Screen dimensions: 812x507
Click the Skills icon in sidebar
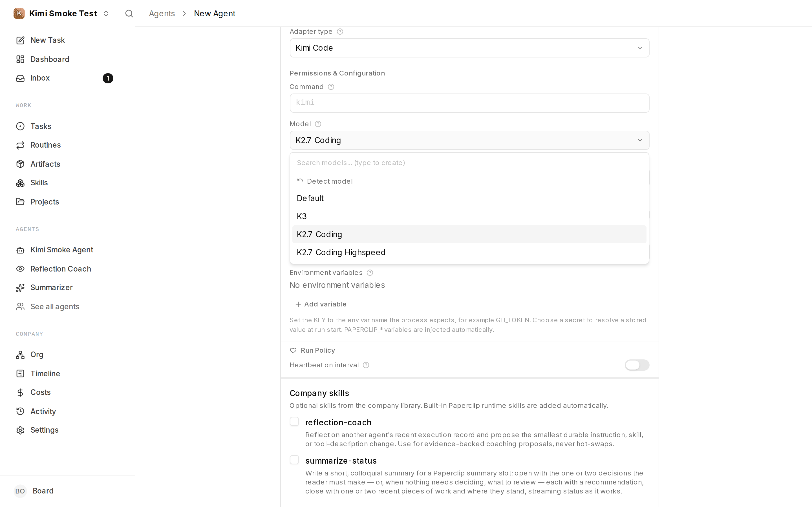20,183
